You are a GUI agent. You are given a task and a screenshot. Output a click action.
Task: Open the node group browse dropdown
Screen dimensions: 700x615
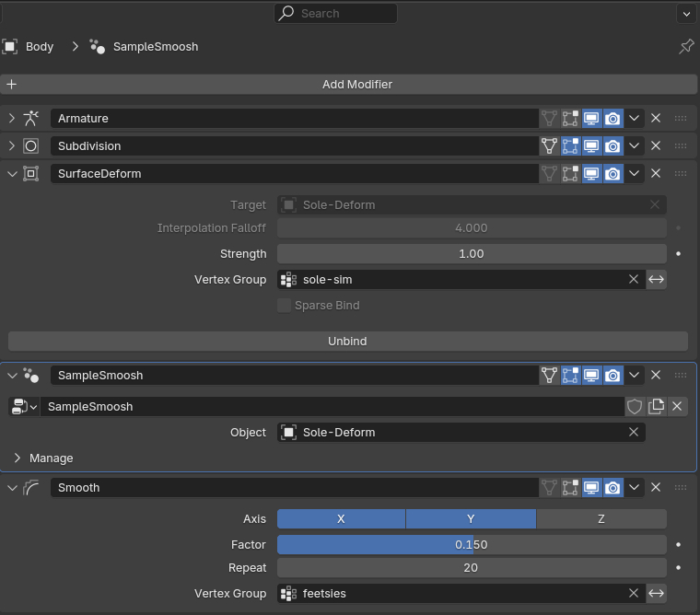click(x=23, y=406)
